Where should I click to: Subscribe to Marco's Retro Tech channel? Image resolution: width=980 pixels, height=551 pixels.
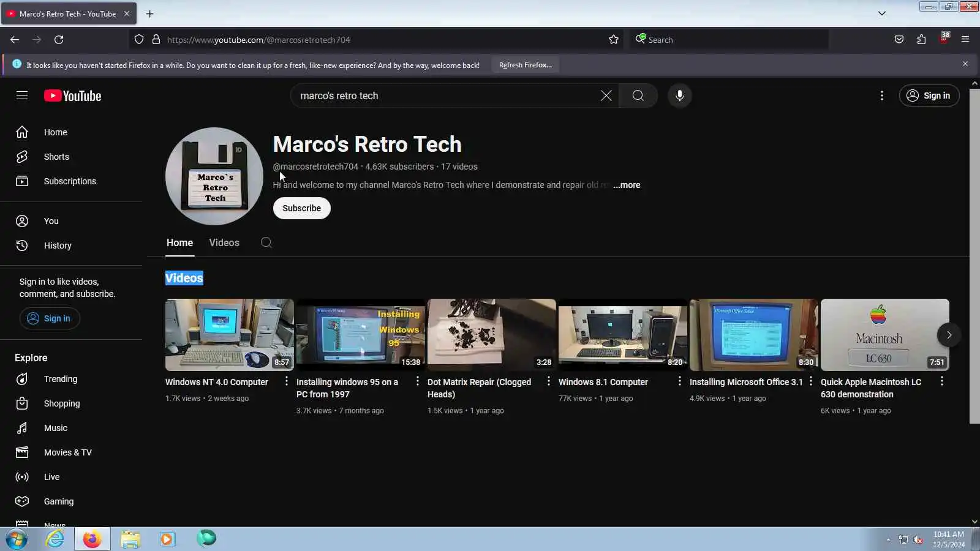pyautogui.click(x=301, y=208)
